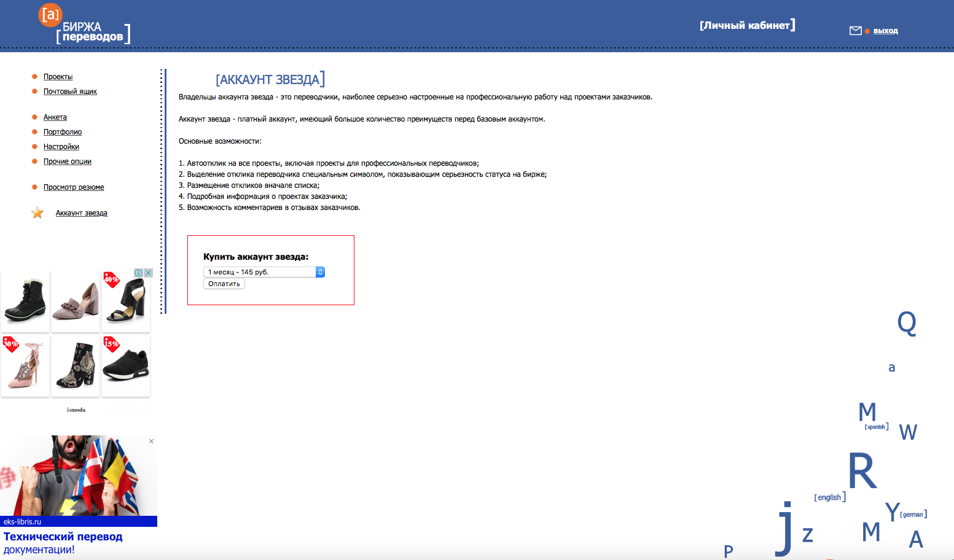Expand the '1 месяц - 145 руб.' dropdown

coord(264,272)
